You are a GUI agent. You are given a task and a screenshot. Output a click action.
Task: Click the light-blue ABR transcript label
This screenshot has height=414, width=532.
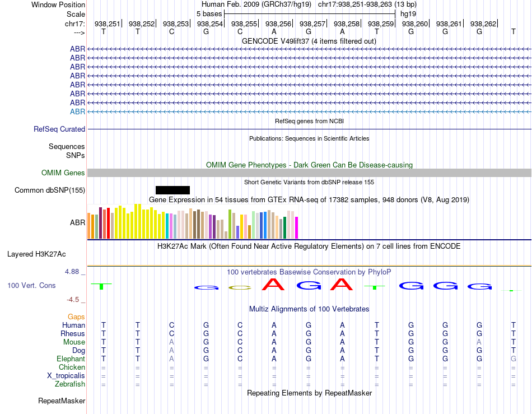click(77, 111)
